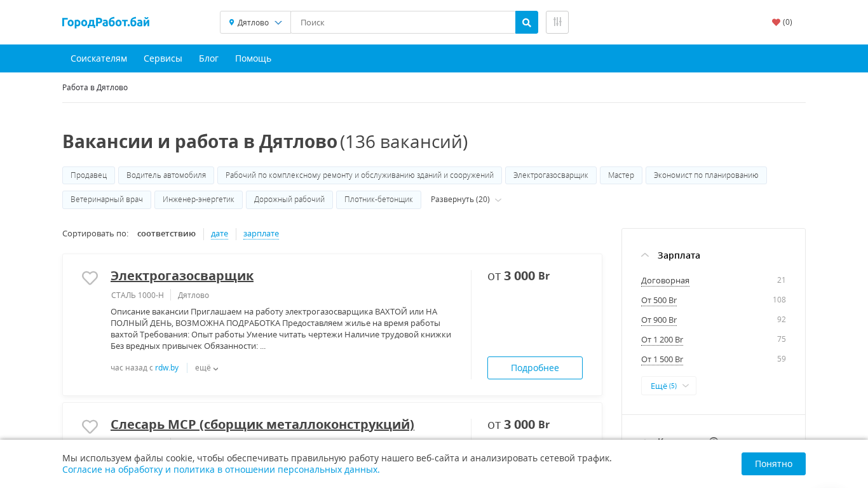Click the Подробнее button for Электрогазосварщик
The image size is (868, 488).
[534, 368]
